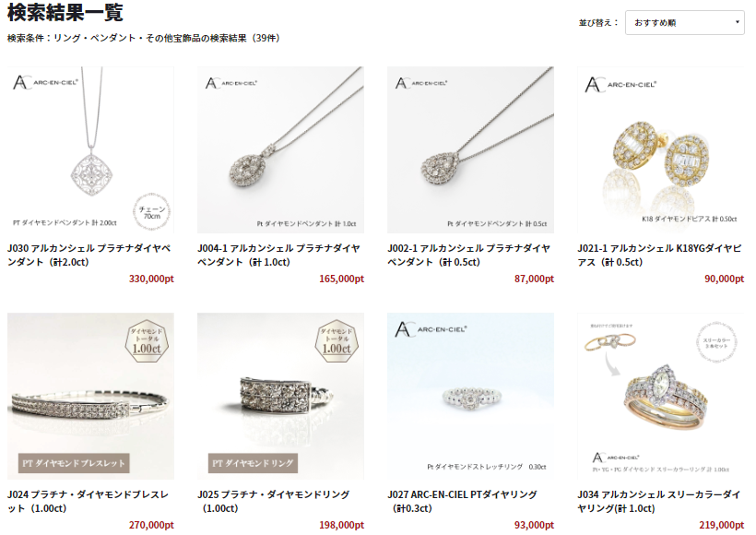
Task: Click the J004-1 アルカンシェル pendant title link
Action: (x=278, y=256)
